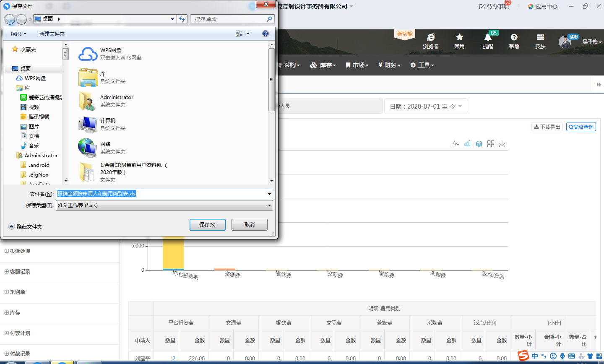Click the microphone icon in IME bar
Image resolution: width=604 pixels, height=364 pixels.
pyautogui.click(x=562, y=356)
